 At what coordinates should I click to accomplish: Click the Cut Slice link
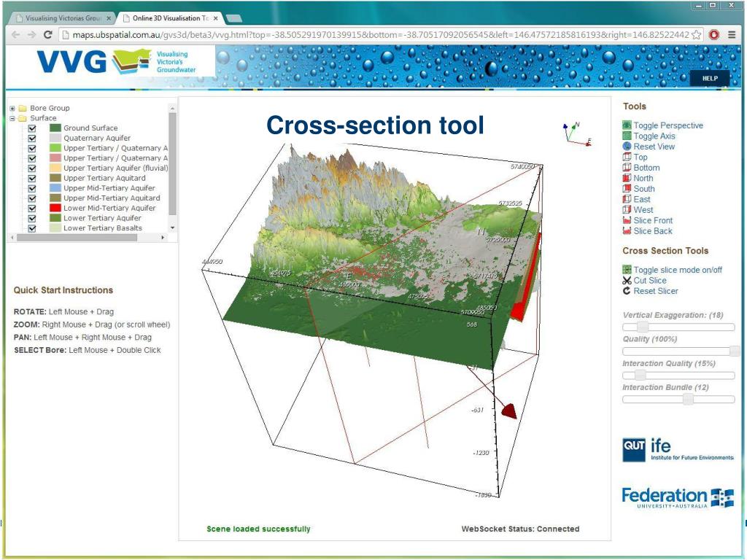click(650, 281)
